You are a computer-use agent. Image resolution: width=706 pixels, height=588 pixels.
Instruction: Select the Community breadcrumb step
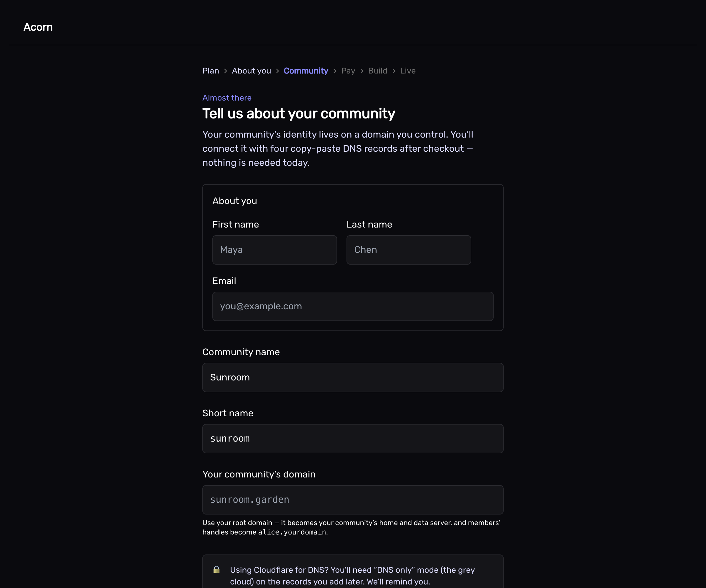pyautogui.click(x=306, y=71)
